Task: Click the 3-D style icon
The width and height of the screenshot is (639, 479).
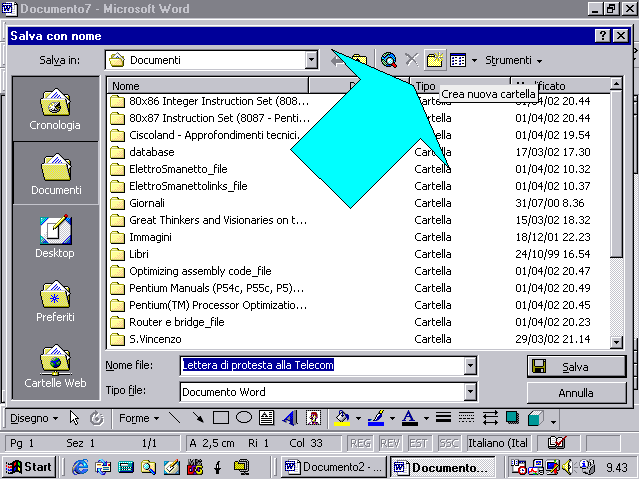Action: click(x=535, y=418)
